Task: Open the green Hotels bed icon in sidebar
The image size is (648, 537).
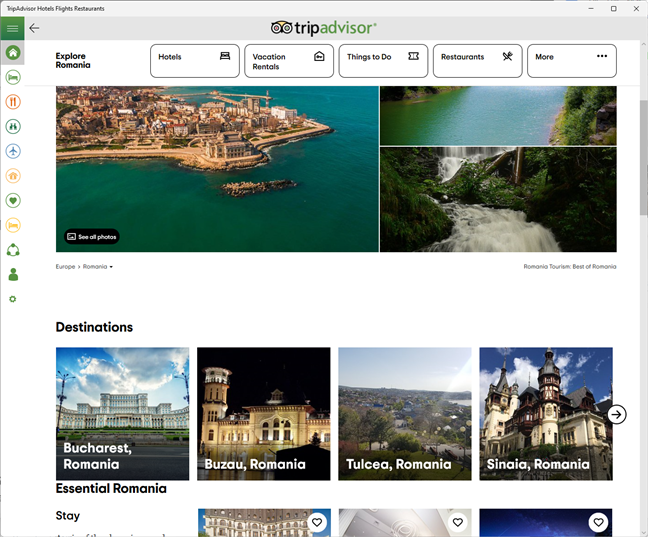Action: [13, 77]
